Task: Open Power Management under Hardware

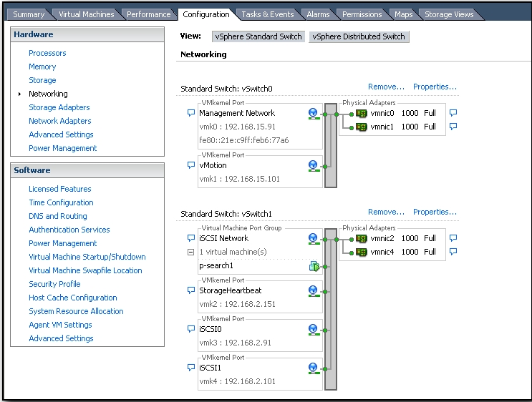Action: (x=63, y=148)
